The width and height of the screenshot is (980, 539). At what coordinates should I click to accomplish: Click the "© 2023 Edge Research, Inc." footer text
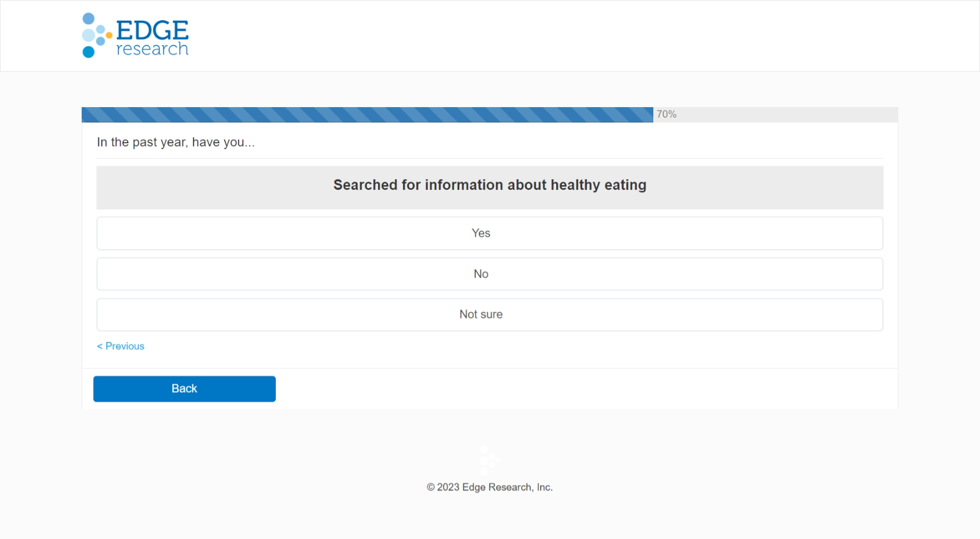pos(489,488)
